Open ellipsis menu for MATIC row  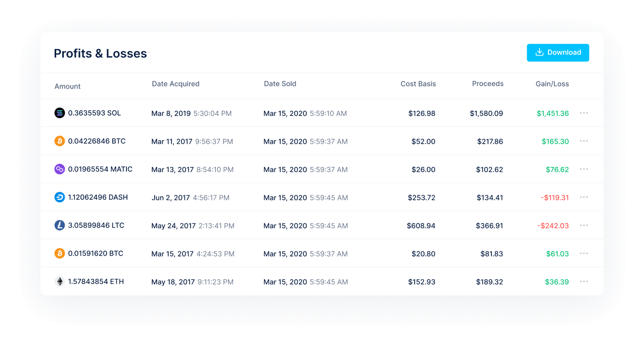coord(584,169)
